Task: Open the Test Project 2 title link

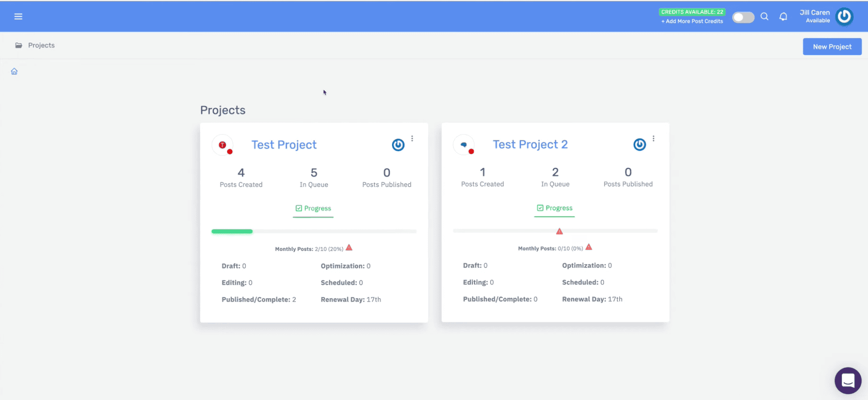Action: 530,145
